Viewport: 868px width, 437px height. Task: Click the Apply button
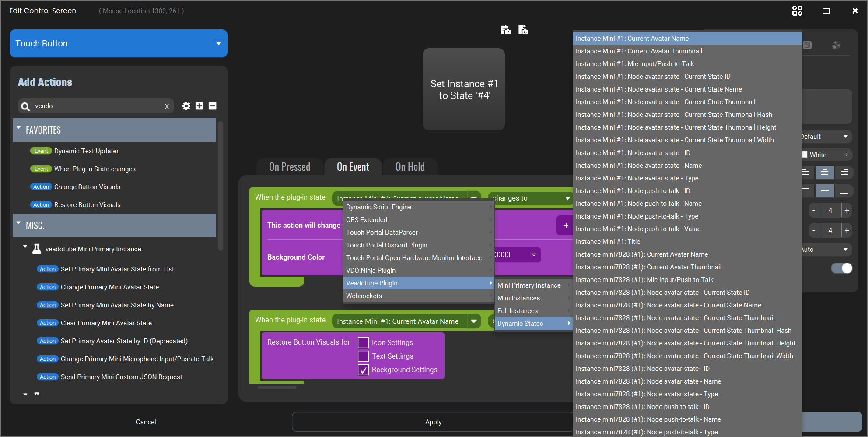[433, 422]
